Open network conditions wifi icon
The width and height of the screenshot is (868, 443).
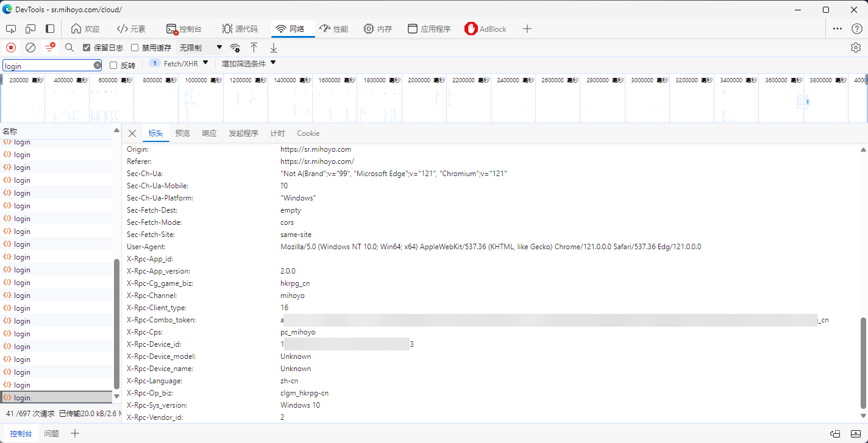[x=235, y=48]
